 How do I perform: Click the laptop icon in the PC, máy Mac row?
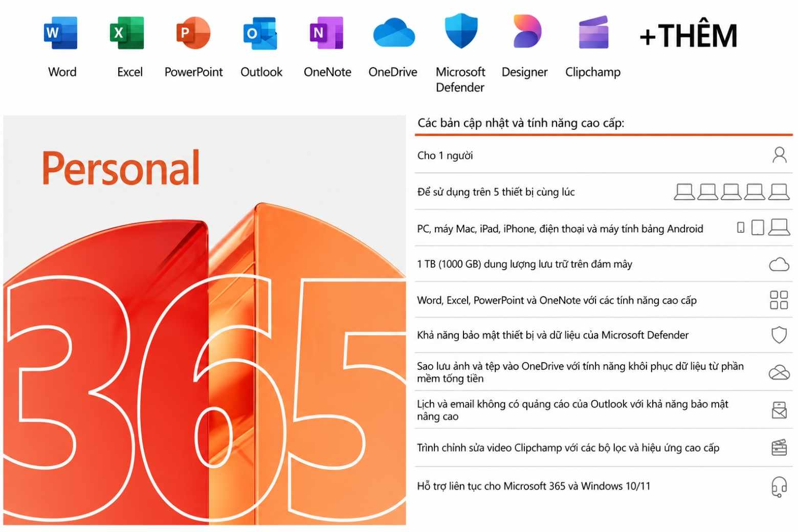pos(779,227)
